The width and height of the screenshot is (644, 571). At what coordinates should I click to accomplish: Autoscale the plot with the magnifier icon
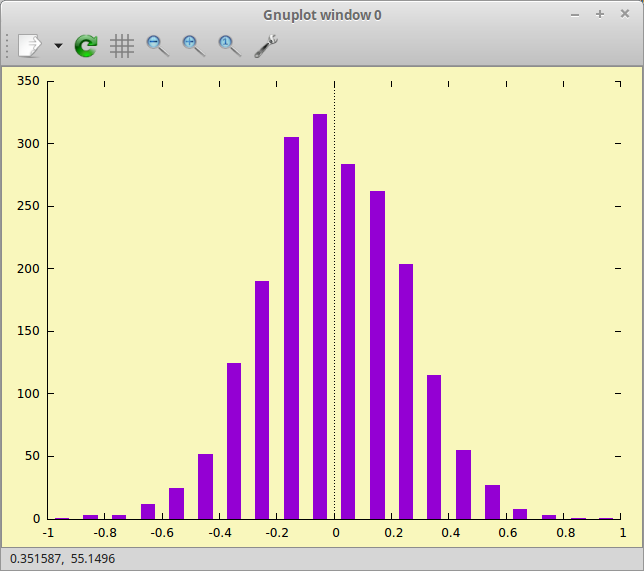point(230,45)
